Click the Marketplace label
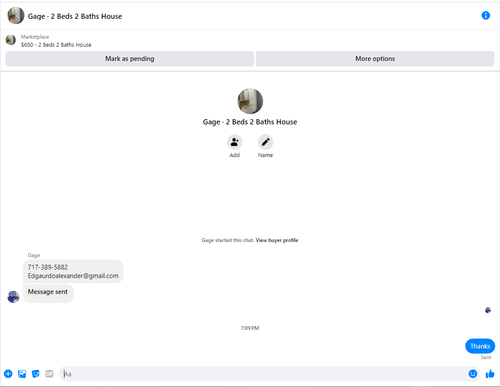The image size is (500, 387). [35, 37]
